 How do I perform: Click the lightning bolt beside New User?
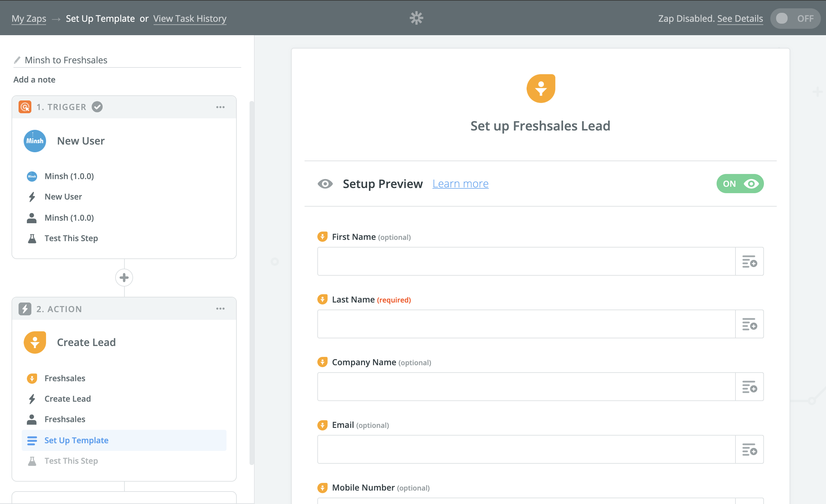(32, 197)
